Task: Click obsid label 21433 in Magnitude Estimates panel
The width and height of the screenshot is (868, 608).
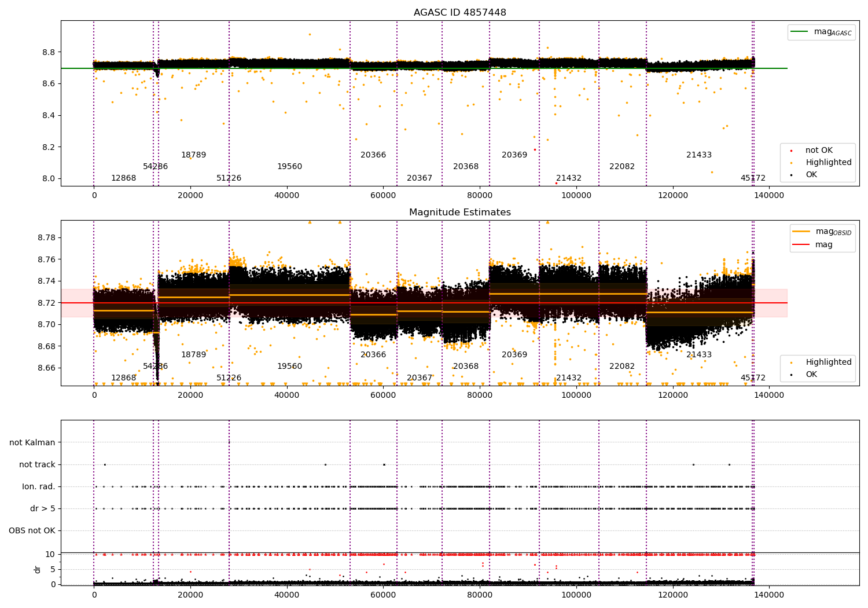Action: coord(699,355)
